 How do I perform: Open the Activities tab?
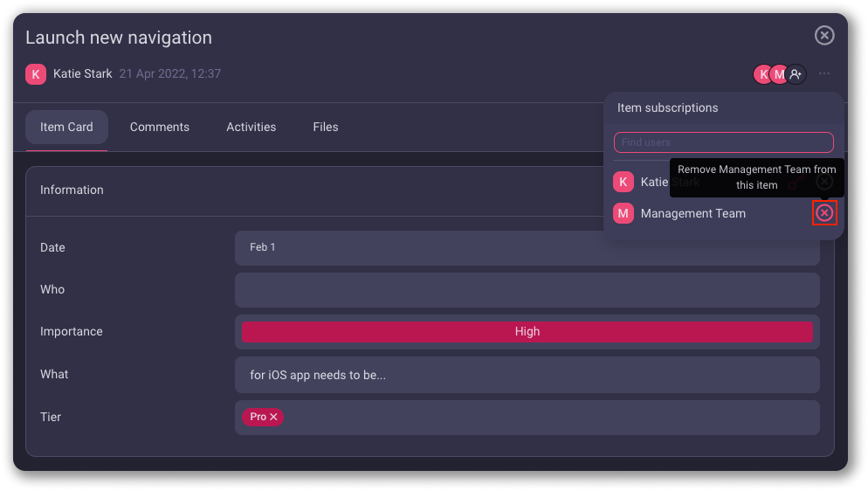tap(251, 127)
